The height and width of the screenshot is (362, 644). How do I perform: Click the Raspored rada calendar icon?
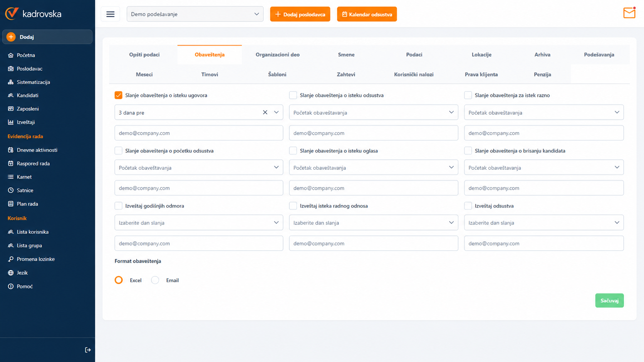11,163
